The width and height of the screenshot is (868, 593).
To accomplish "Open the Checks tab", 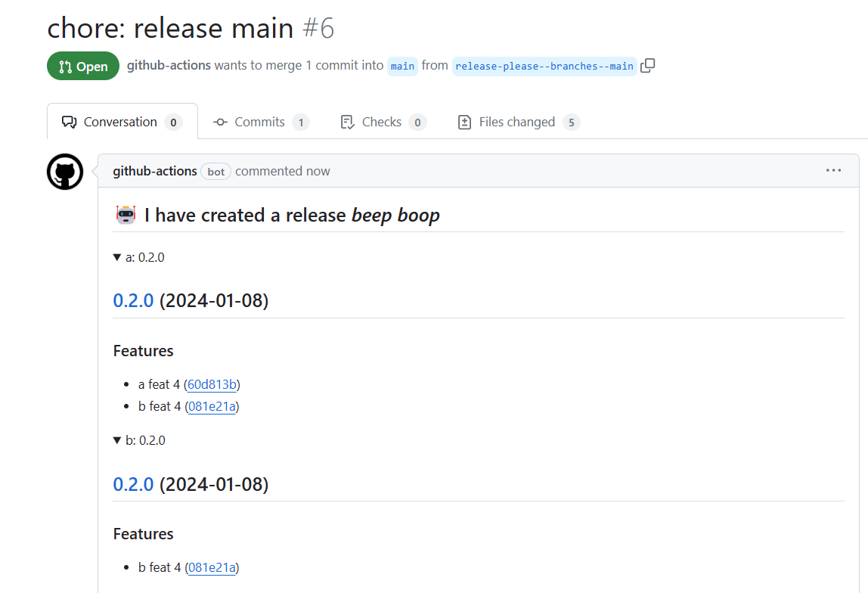I will (383, 122).
